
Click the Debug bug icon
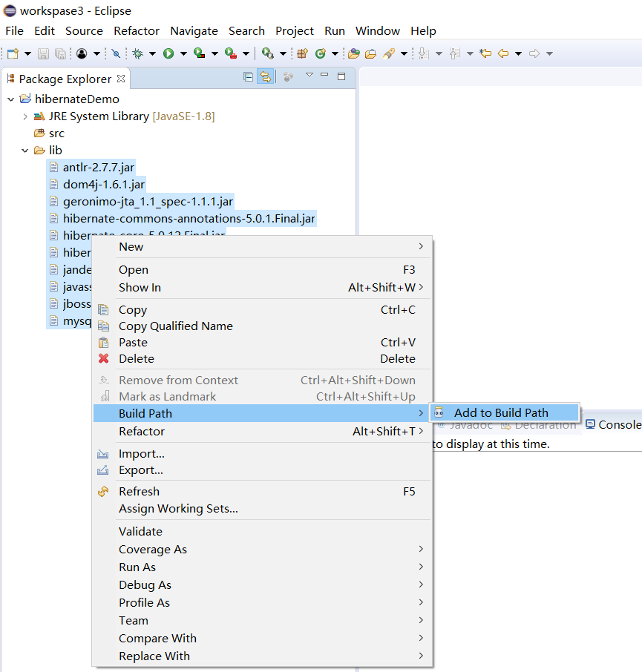[137, 53]
